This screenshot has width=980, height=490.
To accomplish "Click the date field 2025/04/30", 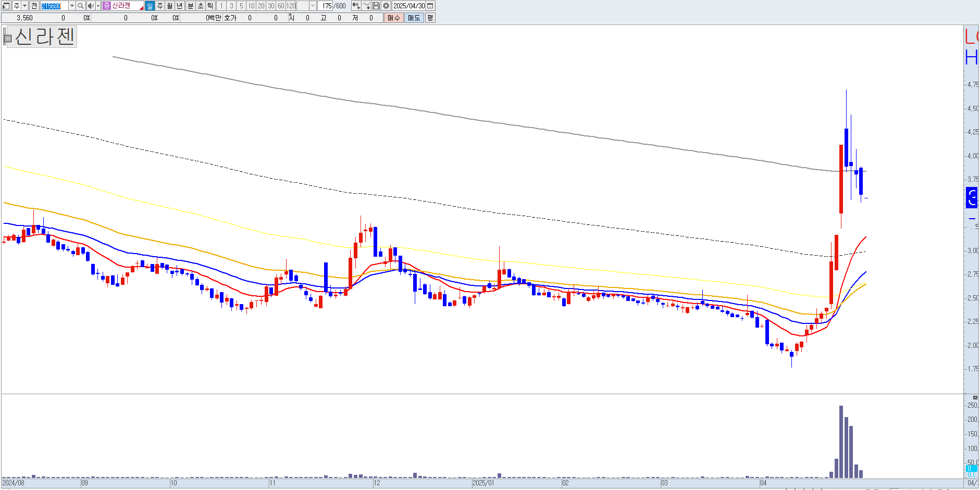I will tap(409, 6).
